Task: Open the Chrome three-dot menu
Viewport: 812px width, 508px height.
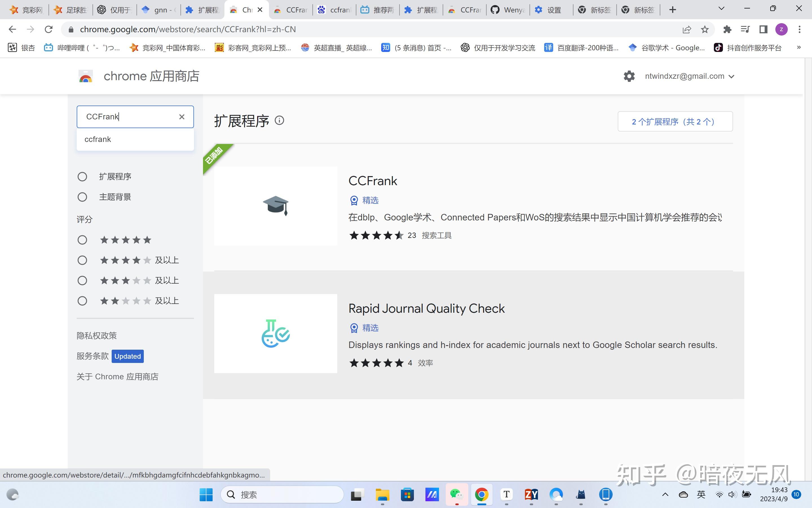Action: coord(800,30)
